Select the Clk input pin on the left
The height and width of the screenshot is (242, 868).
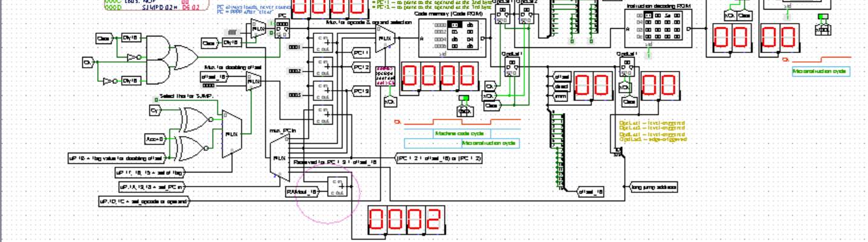(x=88, y=62)
